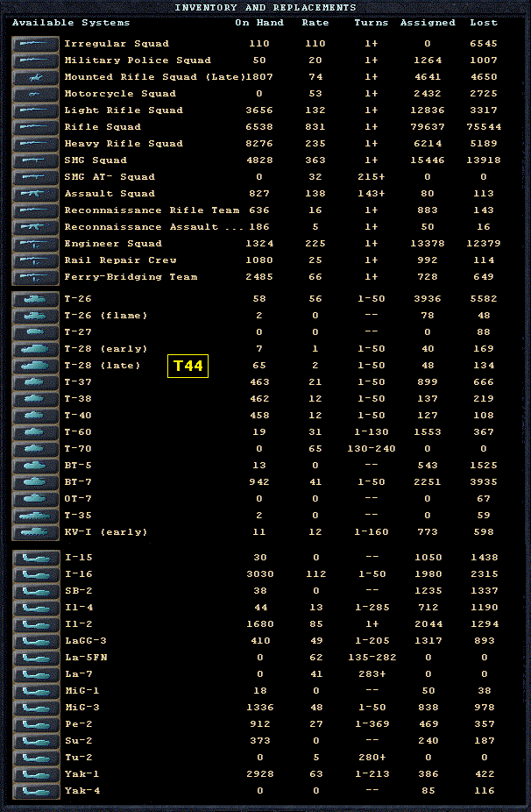
Task: Click Rifle Squad assigned value 79637
Action: tap(428, 127)
